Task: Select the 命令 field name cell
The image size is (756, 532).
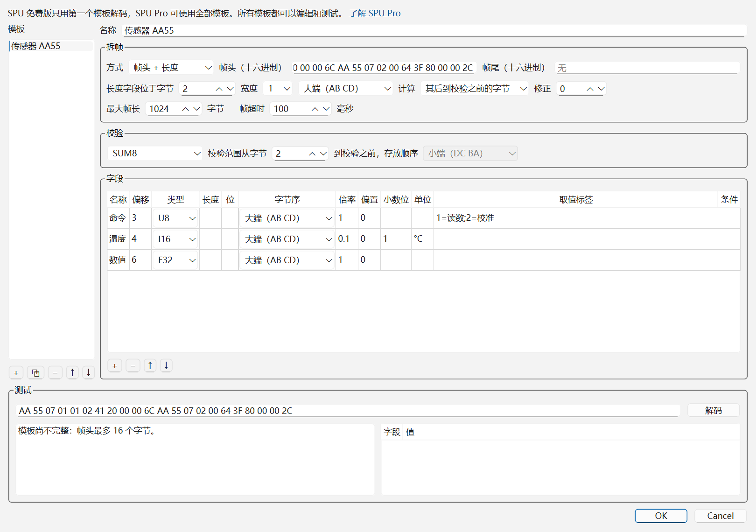Action: click(x=118, y=218)
